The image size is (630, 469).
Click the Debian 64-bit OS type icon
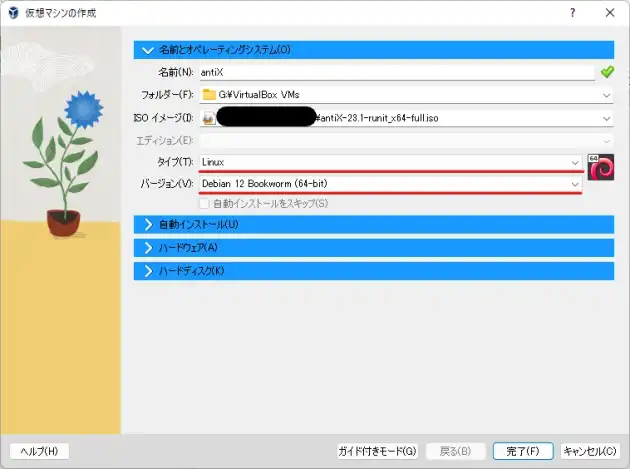point(600,167)
